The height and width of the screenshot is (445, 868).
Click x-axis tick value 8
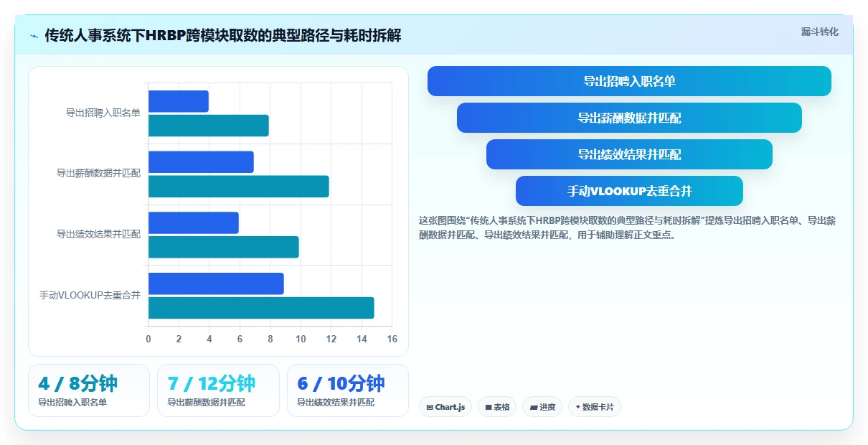click(270, 339)
